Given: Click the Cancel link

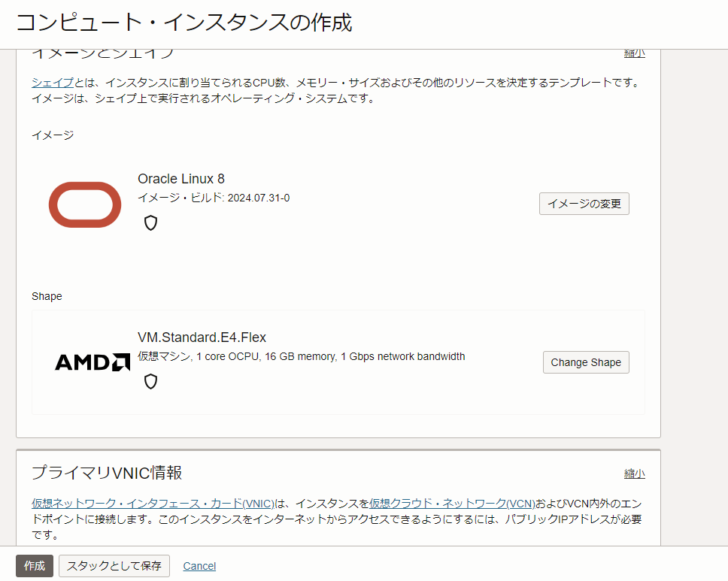Looking at the screenshot, I should pyautogui.click(x=199, y=565).
